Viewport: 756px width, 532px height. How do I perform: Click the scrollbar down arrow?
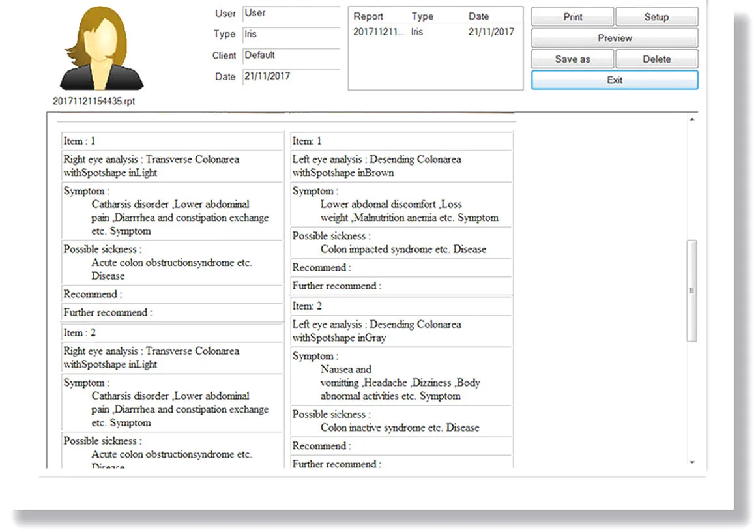[x=692, y=462]
